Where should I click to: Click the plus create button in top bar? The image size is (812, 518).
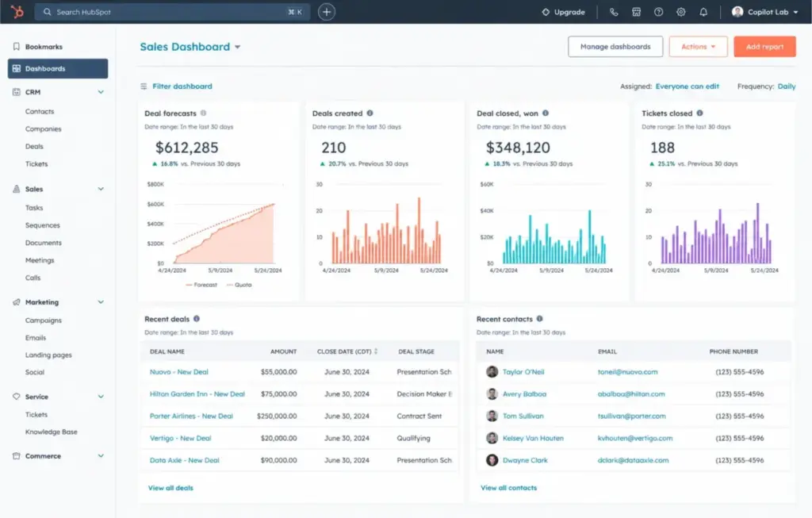[326, 12]
